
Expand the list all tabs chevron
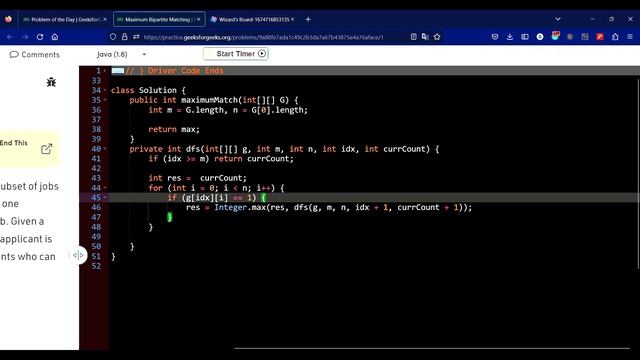558,19
